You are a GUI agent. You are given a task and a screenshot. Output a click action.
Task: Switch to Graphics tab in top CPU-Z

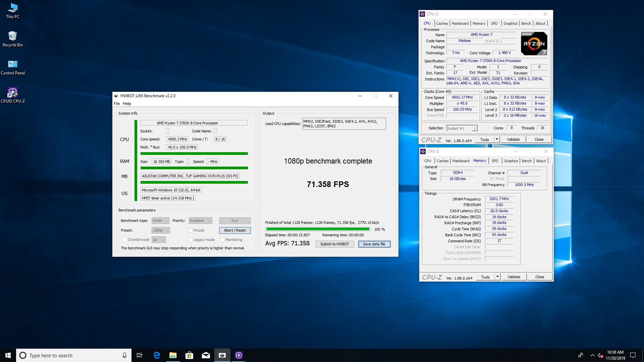point(510,23)
